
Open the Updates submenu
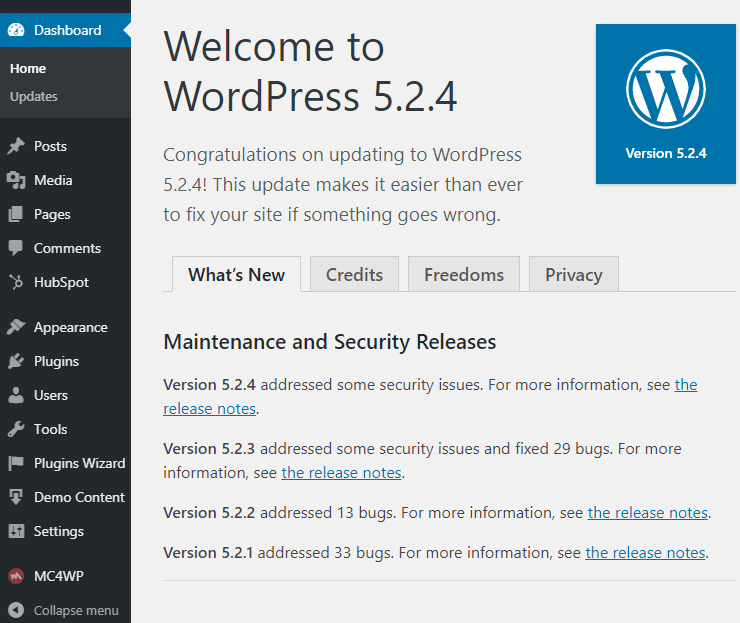pyautogui.click(x=34, y=96)
